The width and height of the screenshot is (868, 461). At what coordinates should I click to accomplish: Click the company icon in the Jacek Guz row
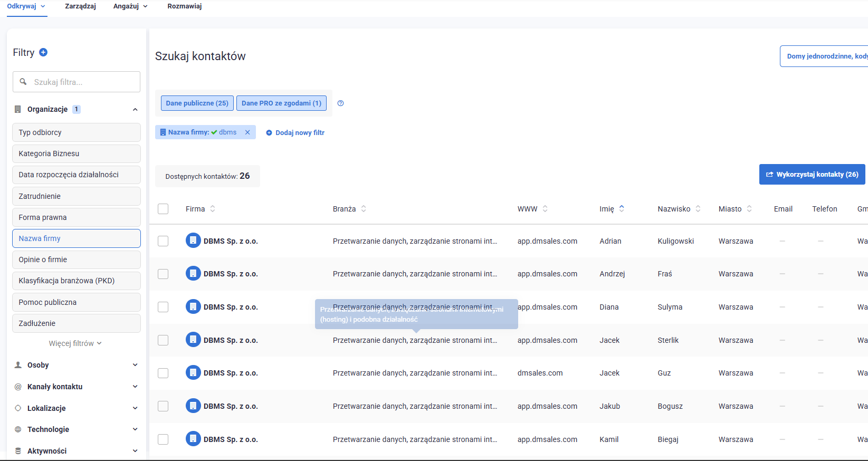tap(193, 372)
